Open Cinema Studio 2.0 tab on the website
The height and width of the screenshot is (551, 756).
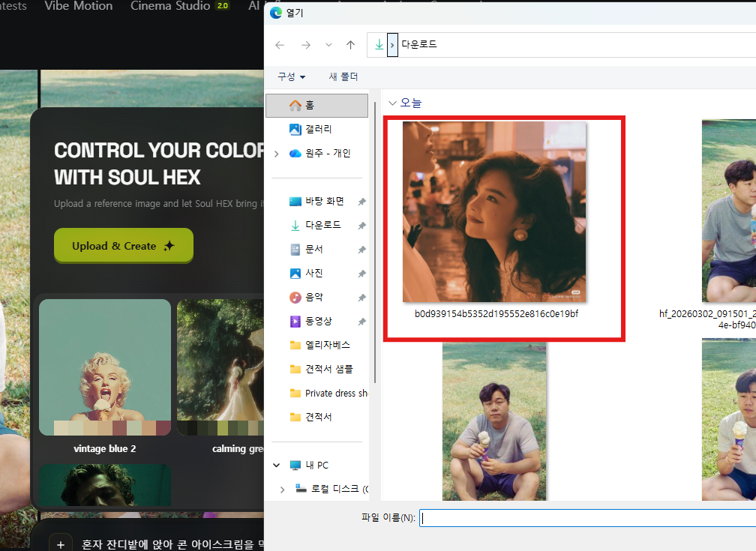click(x=180, y=6)
